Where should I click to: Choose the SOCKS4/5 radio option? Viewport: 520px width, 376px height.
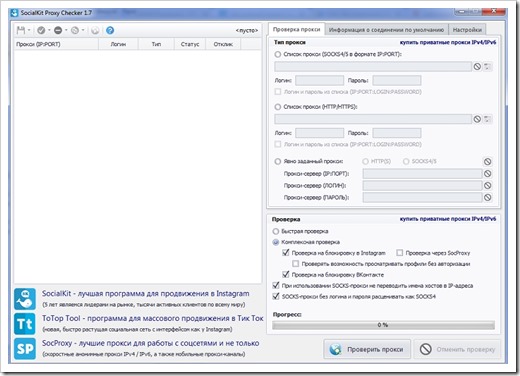tap(406, 161)
